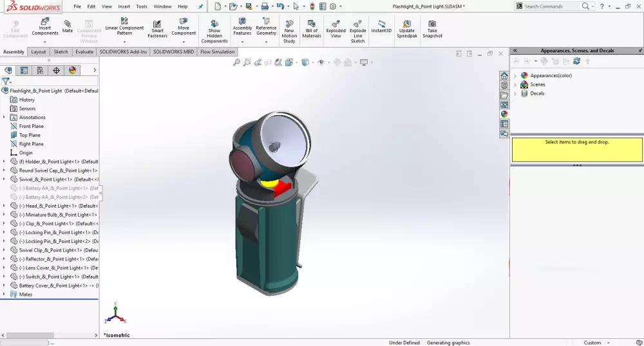This screenshot has height=346, width=644.
Task: Click the Save icon in top toolbar
Action: (249, 6)
